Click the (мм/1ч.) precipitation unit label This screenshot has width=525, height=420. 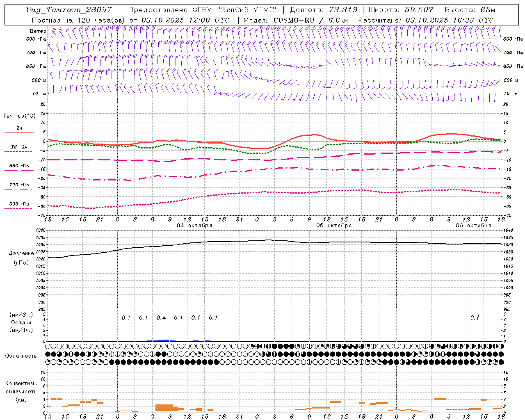click(21, 330)
